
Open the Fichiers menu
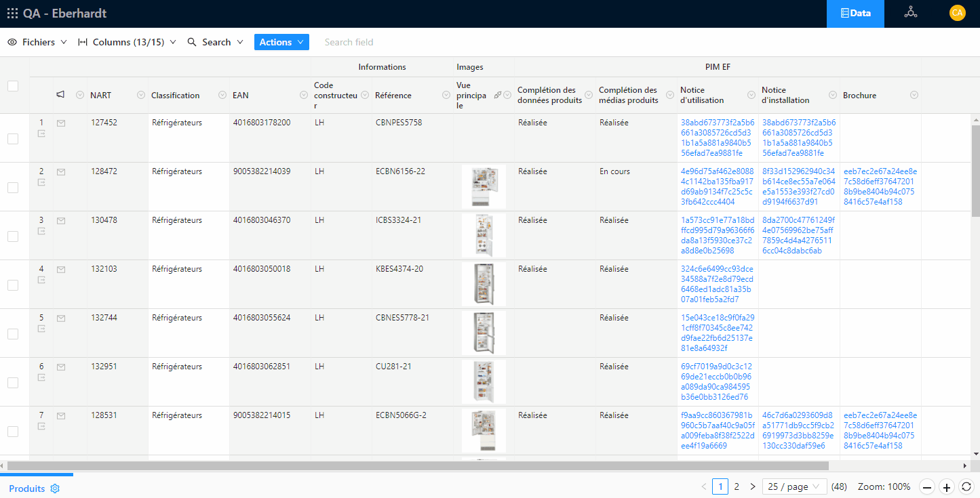pyautogui.click(x=37, y=41)
